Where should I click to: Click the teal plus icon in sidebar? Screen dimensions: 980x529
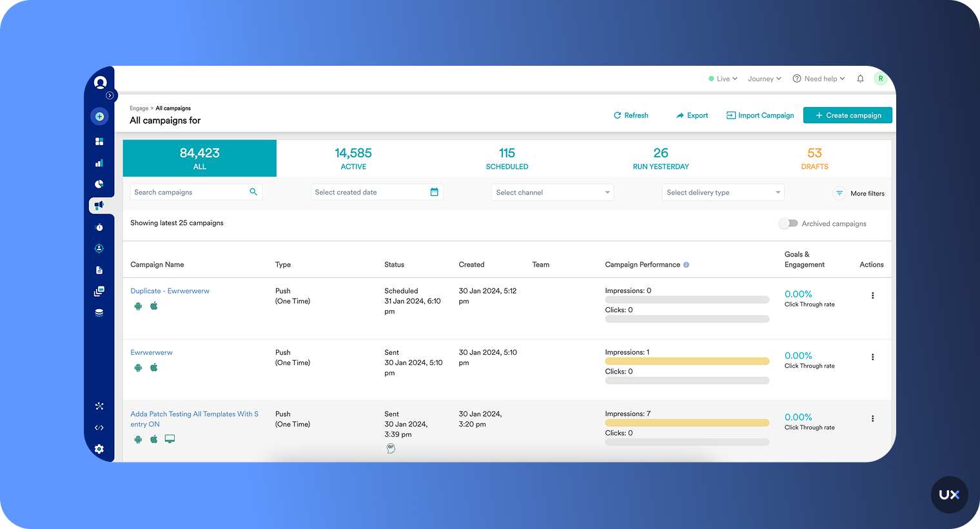click(x=99, y=116)
